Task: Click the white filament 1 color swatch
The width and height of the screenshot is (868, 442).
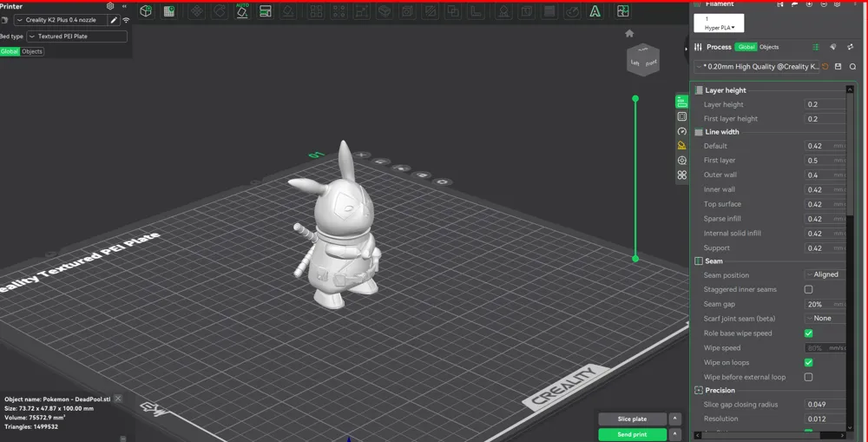Action: tap(719, 23)
